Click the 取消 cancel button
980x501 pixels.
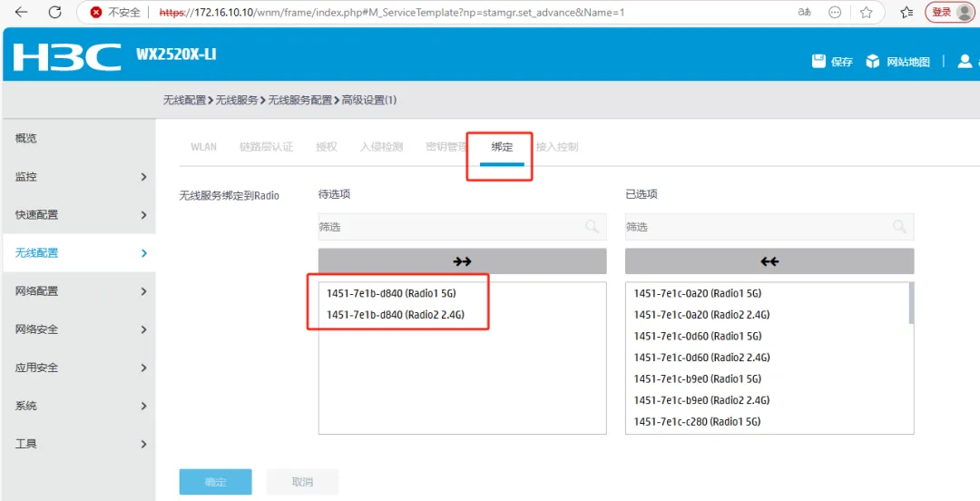302,482
